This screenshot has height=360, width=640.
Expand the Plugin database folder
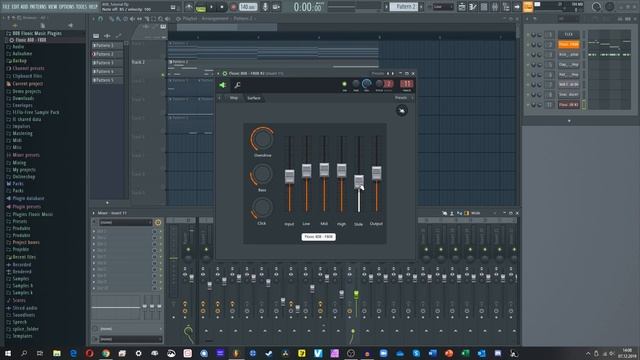tap(28, 198)
